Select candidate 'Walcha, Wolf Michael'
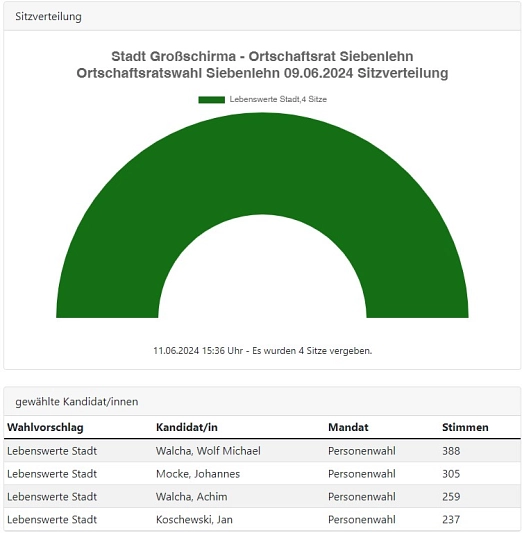Screen dimensions: 522x533 (208, 451)
